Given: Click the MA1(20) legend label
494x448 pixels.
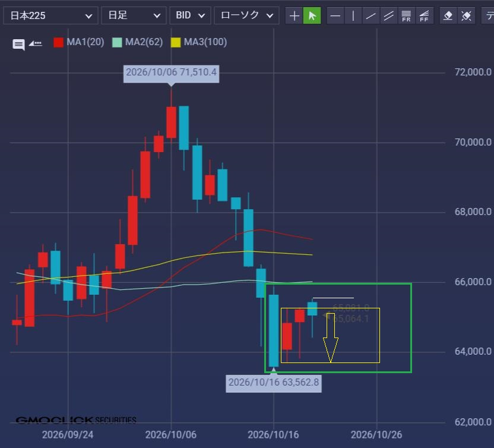Looking at the screenshot, I should click(85, 42).
